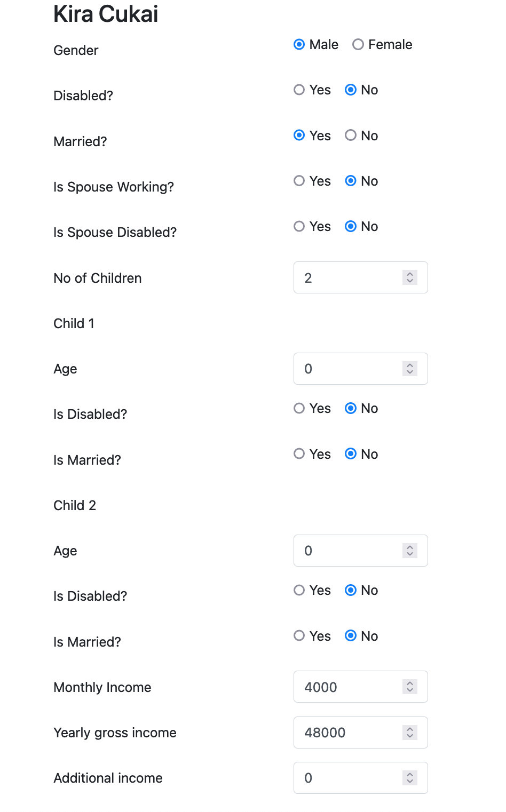Select Yes for Is Spouse Disabled?

299,227
